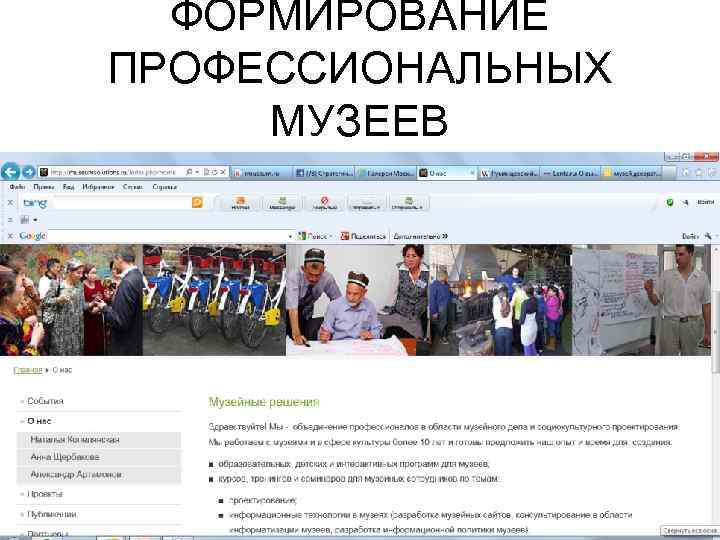
Task: Click inside the Bing search field
Action: coord(122,203)
